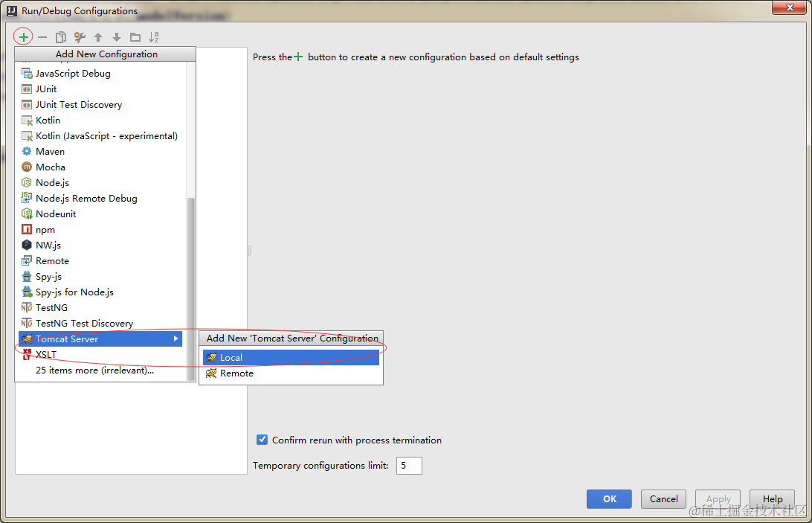This screenshot has width=812, height=523.
Task: Click the Spy-js for Node.js label
Action: (x=74, y=292)
